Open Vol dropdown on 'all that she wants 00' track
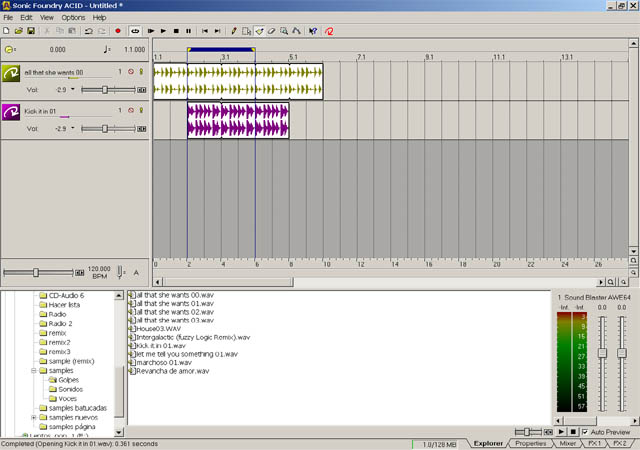Viewport: 640px width, 450px height. (x=73, y=89)
